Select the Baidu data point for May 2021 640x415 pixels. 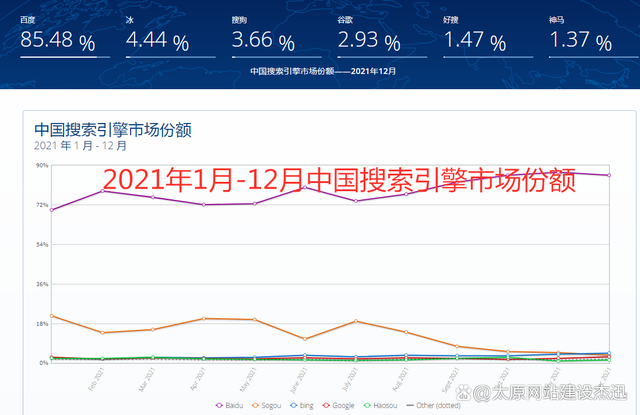click(x=255, y=204)
